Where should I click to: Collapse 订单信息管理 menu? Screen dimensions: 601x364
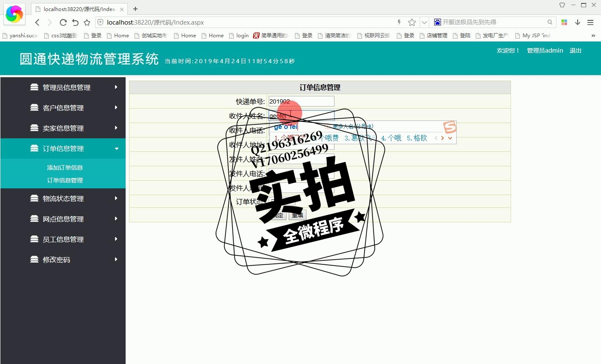pos(63,148)
